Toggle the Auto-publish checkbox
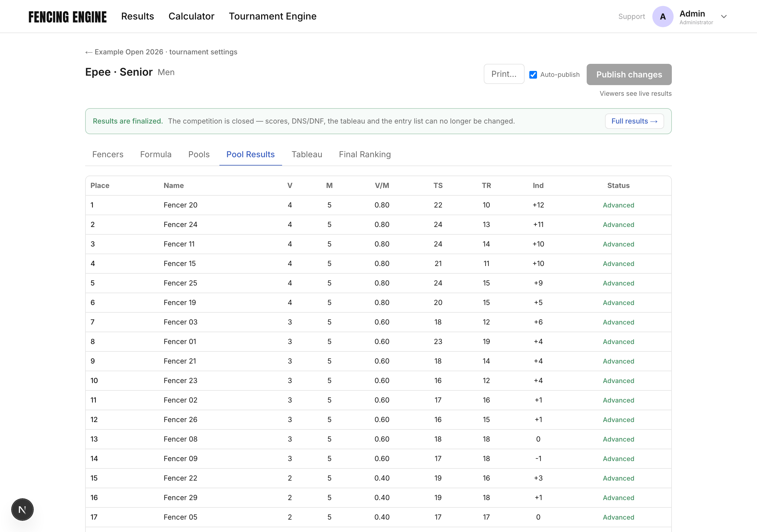Viewport: 757px width, 532px height. tap(533, 74)
